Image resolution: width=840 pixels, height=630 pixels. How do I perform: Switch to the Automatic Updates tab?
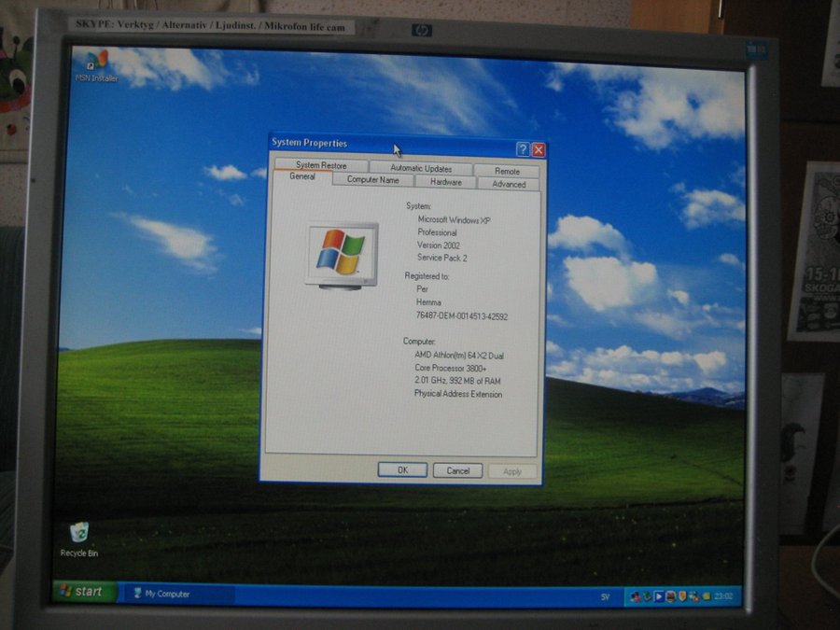click(x=421, y=168)
